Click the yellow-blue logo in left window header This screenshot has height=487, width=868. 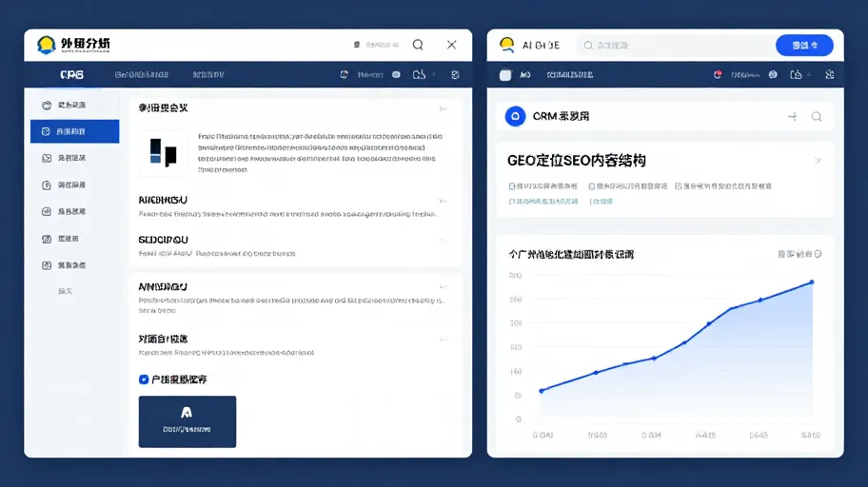click(47, 45)
